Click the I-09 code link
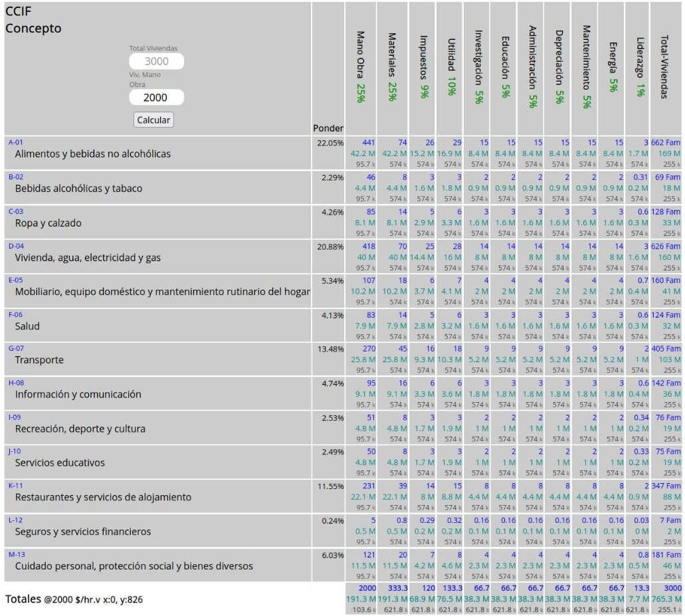Image resolution: width=685 pixels, height=616 pixels. click(15, 417)
